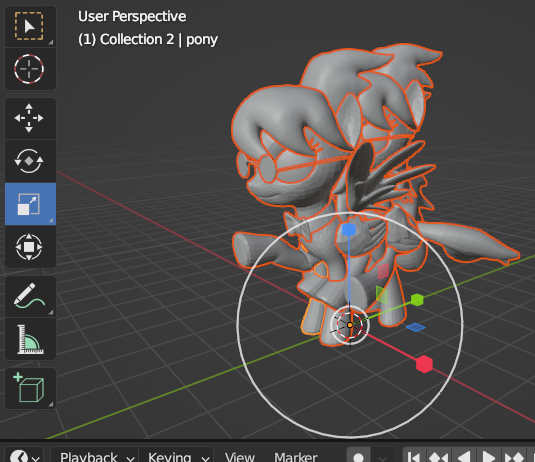Open the Playback dropdown
The height and width of the screenshot is (462, 535).
tap(95, 457)
